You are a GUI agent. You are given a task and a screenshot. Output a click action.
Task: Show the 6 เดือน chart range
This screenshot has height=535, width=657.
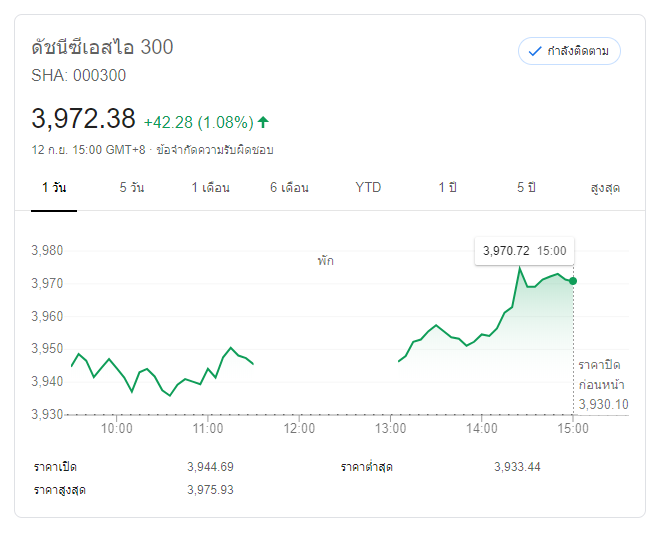click(289, 187)
